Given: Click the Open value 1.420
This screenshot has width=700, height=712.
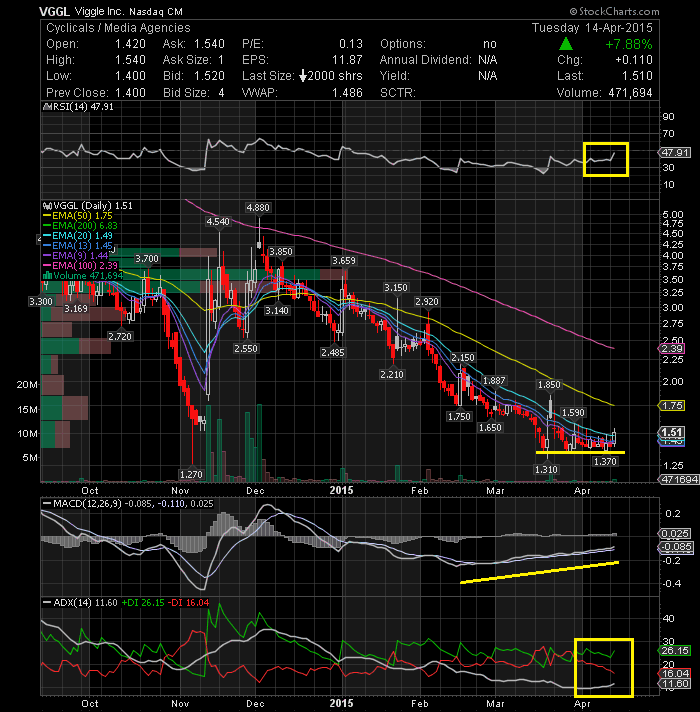Looking at the screenshot, I should click(x=130, y=44).
